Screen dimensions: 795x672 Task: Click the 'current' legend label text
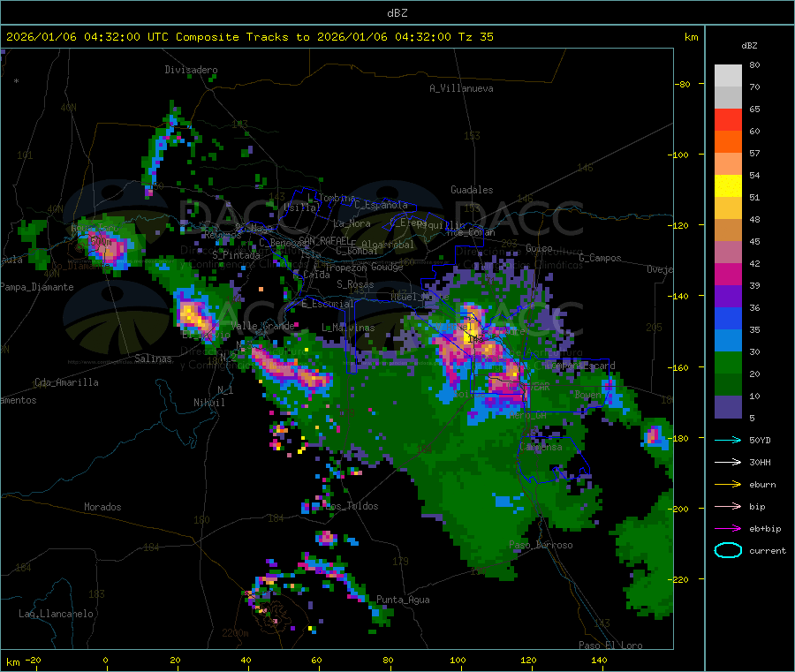(768, 550)
